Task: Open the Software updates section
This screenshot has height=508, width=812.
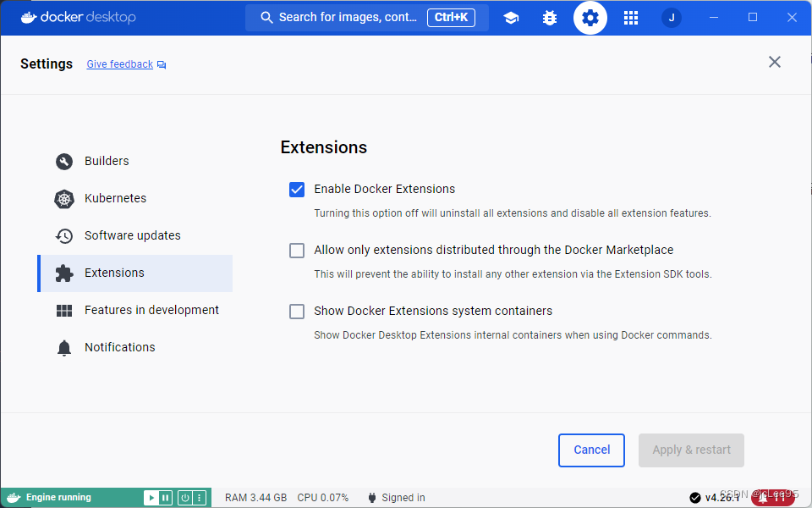Action: click(134, 236)
